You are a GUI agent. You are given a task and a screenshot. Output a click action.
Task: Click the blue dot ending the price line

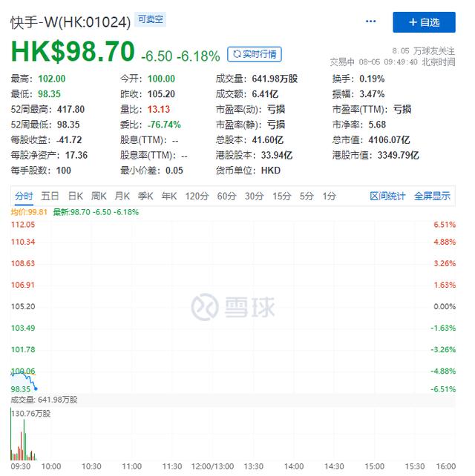[36, 389]
